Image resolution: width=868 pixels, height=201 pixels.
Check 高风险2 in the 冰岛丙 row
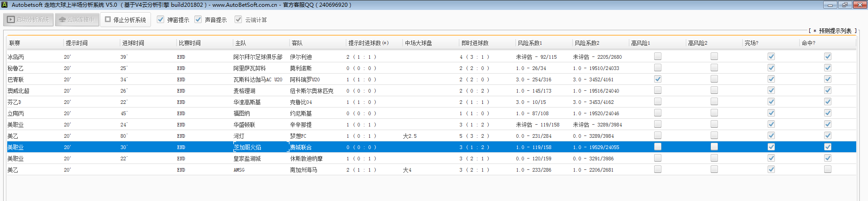(x=714, y=56)
